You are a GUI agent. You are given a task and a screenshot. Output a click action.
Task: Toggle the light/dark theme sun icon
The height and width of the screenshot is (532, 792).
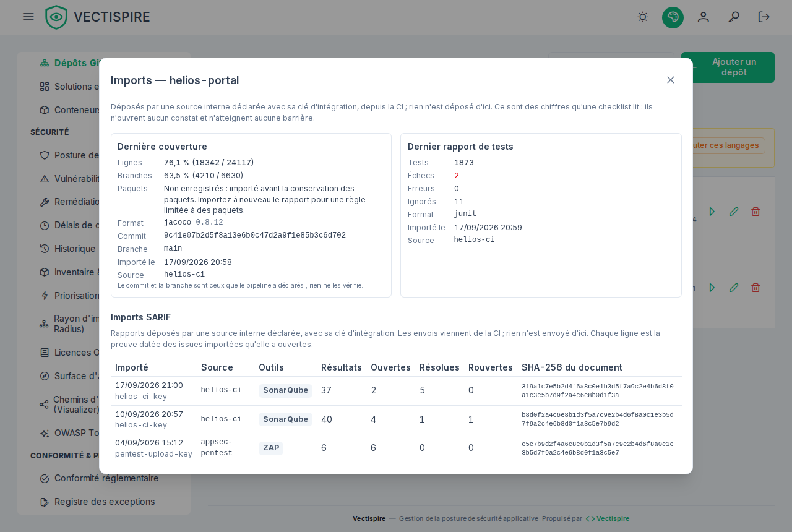coord(643,17)
